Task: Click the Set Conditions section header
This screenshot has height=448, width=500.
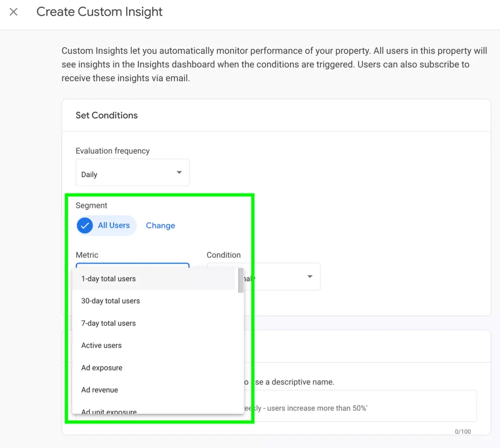Action: pos(106,115)
